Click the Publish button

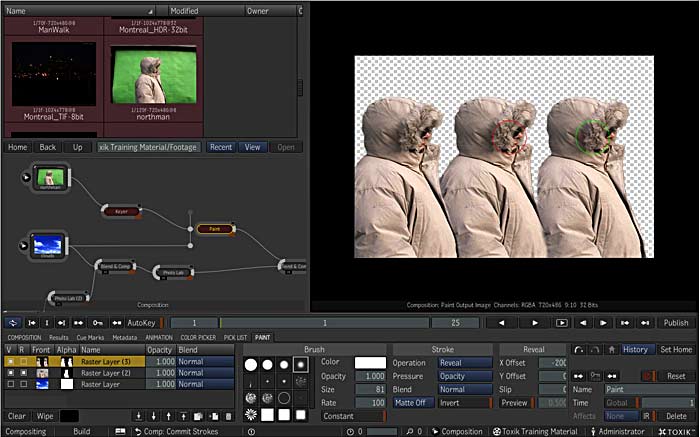[x=676, y=323]
